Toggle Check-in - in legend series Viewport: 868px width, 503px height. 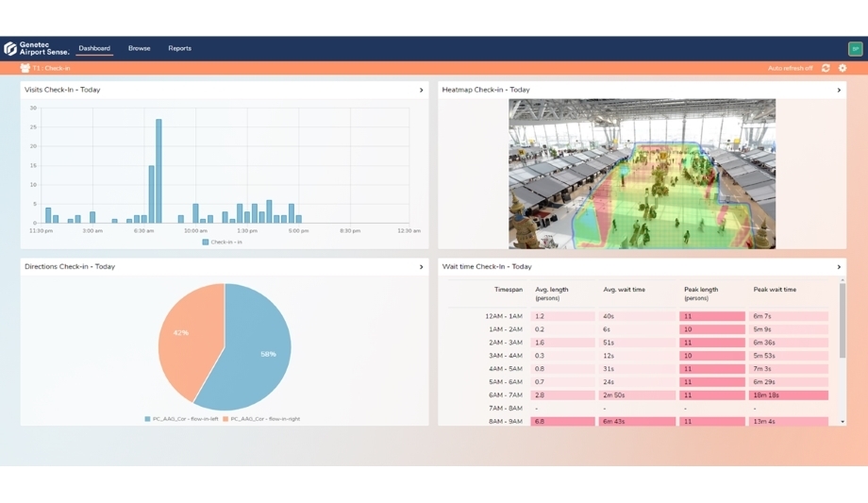(222, 243)
